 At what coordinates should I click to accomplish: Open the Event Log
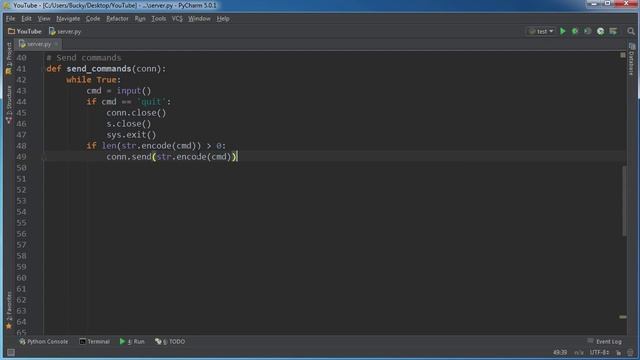tap(605, 341)
